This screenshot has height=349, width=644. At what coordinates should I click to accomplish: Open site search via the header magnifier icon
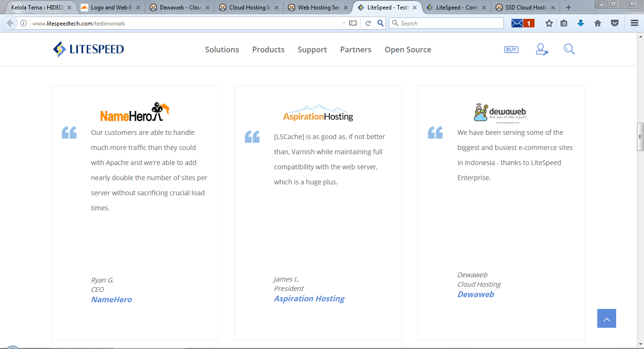(569, 50)
